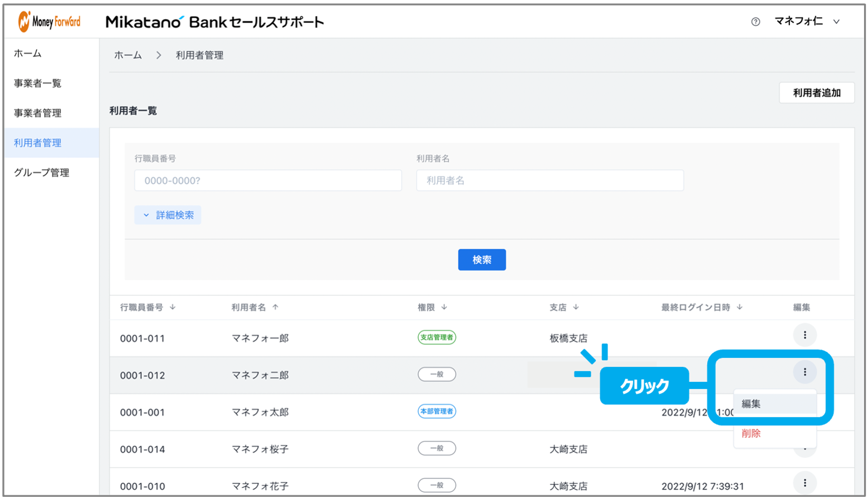
Task: Open the three-dot menu for マネフォ花子
Action: click(805, 483)
